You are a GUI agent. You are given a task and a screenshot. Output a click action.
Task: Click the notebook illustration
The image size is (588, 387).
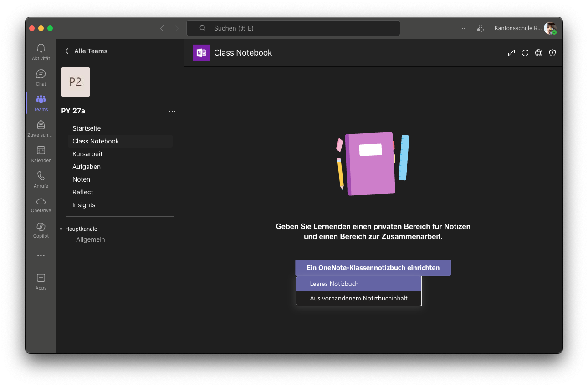(x=373, y=164)
